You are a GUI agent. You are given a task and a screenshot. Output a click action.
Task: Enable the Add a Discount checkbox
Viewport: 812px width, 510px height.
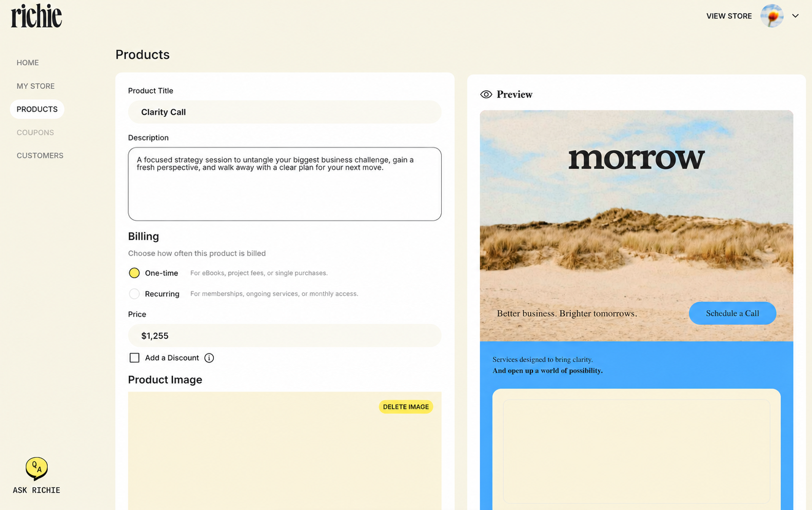coord(134,358)
